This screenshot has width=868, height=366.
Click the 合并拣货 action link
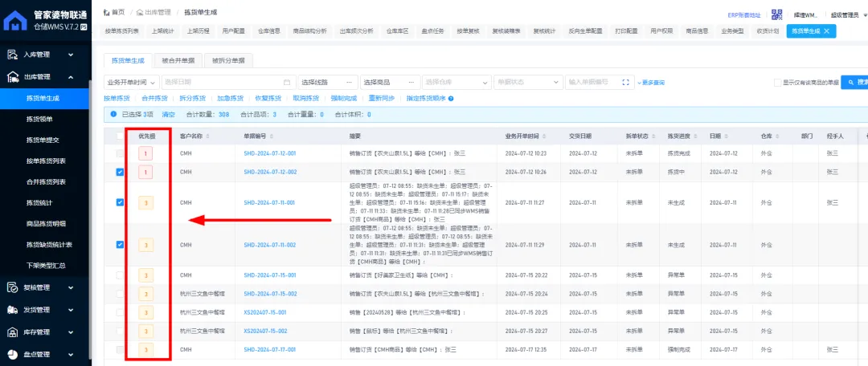click(154, 98)
